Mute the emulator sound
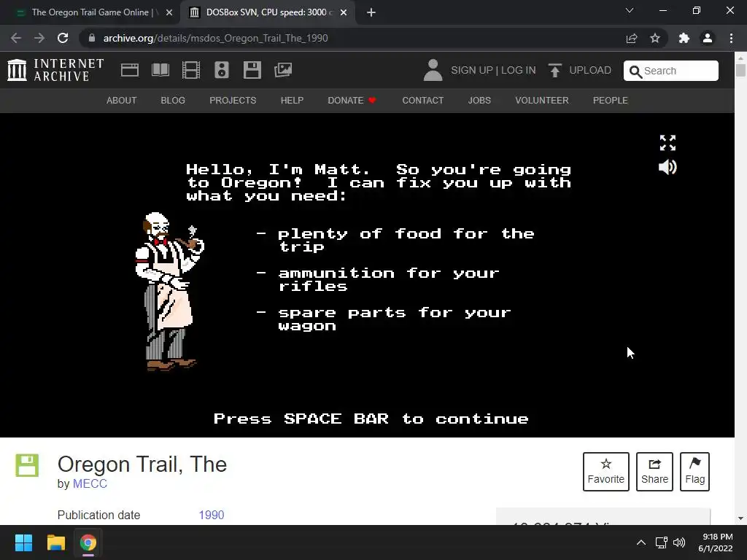Screen dimensions: 747x560 pos(667,167)
